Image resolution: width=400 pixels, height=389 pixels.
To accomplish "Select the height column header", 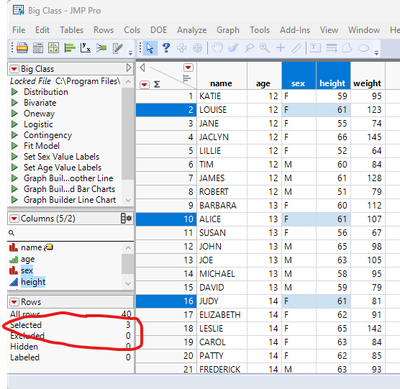I will [333, 76].
